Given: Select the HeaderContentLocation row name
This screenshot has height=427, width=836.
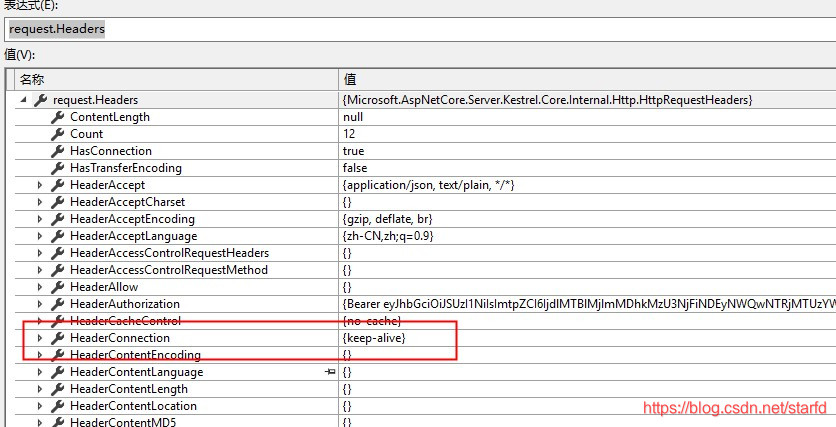Looking at the screenshot, I should point(133,406).
